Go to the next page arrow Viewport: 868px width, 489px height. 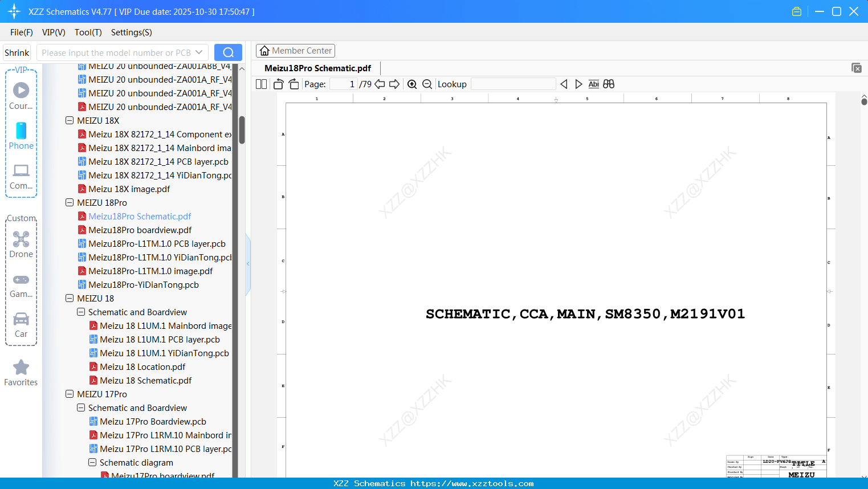click(x=394, y=84)
